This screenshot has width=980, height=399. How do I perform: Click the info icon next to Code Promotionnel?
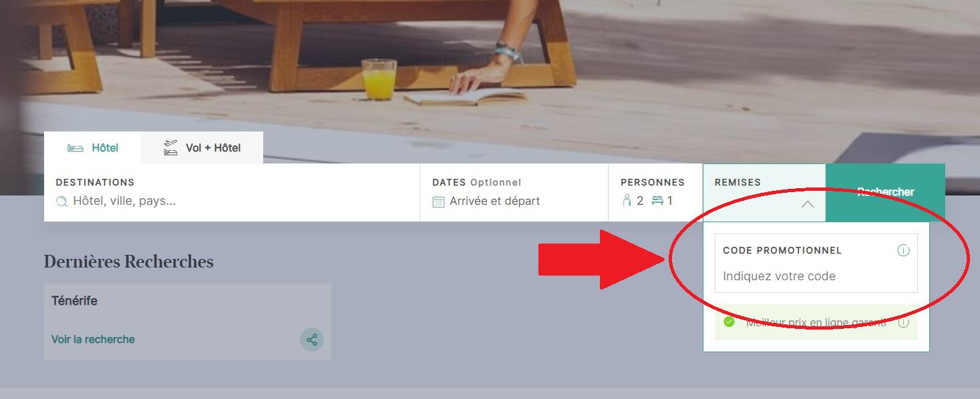(903, 251)
